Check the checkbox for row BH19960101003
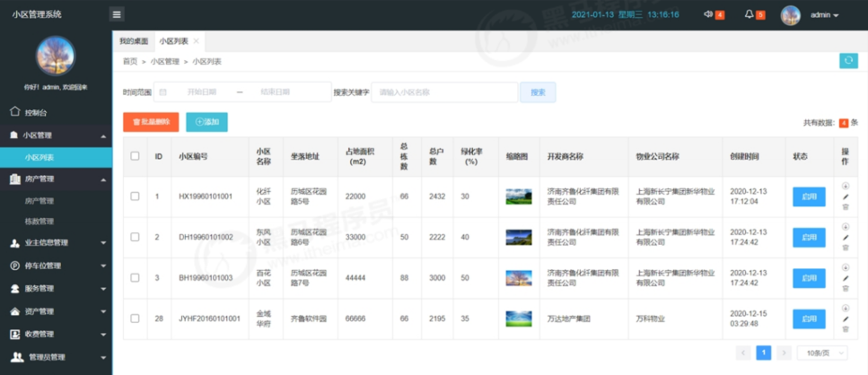This screenshot has width=868, height=375. (x=135, y=277)
